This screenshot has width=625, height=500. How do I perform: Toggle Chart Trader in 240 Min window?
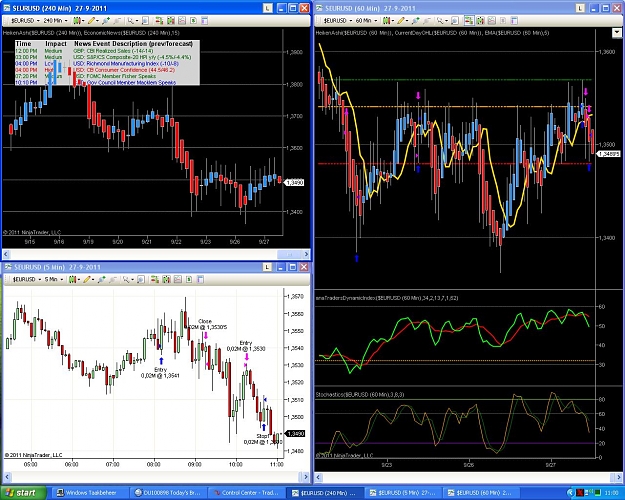click(x=159, y=20)
